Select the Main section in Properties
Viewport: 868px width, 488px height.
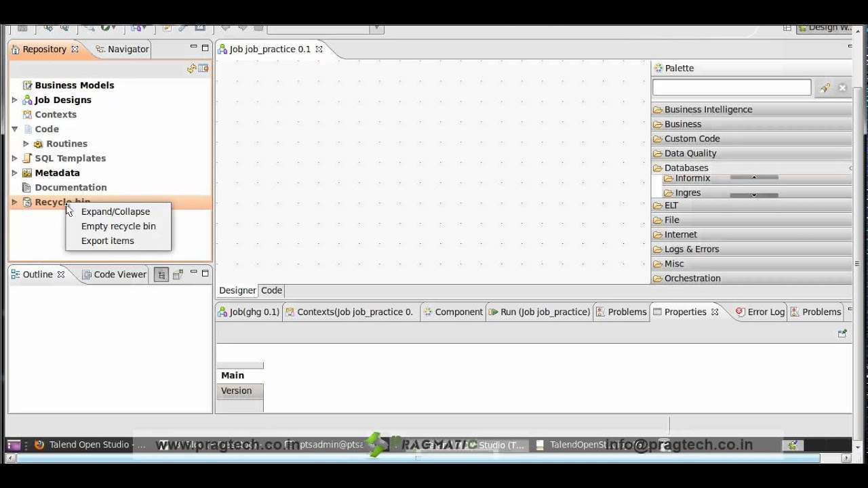click(x=239, y=375)
